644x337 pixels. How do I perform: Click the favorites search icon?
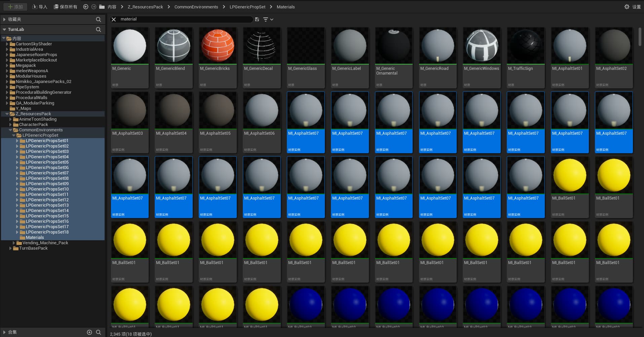(98, 19)
